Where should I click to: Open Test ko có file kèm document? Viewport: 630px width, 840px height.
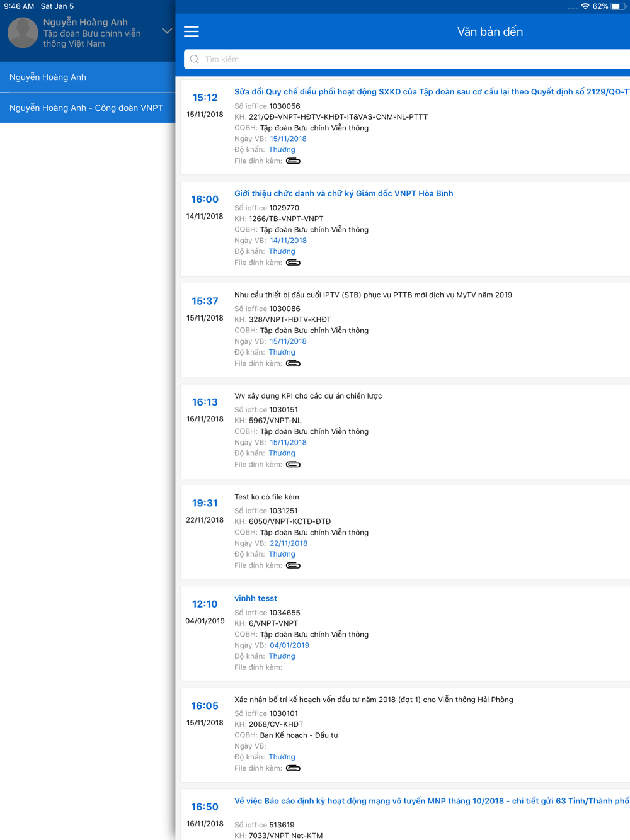tap(266, 497)
